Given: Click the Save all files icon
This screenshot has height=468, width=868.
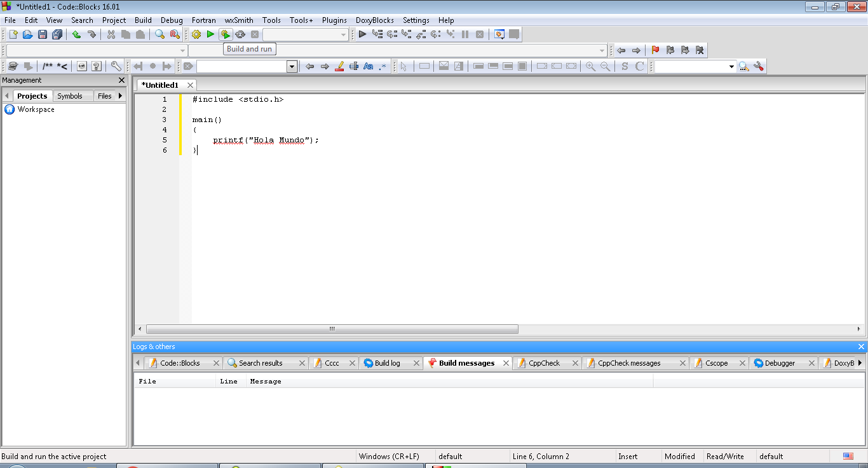Looking at the screenshot, I should click(57, 34).
